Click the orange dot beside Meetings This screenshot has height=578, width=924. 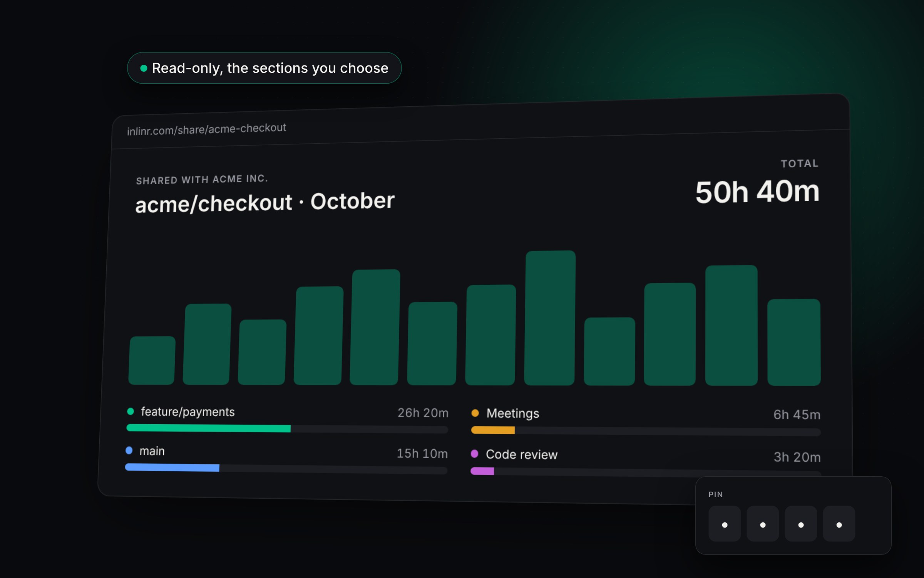475,413
